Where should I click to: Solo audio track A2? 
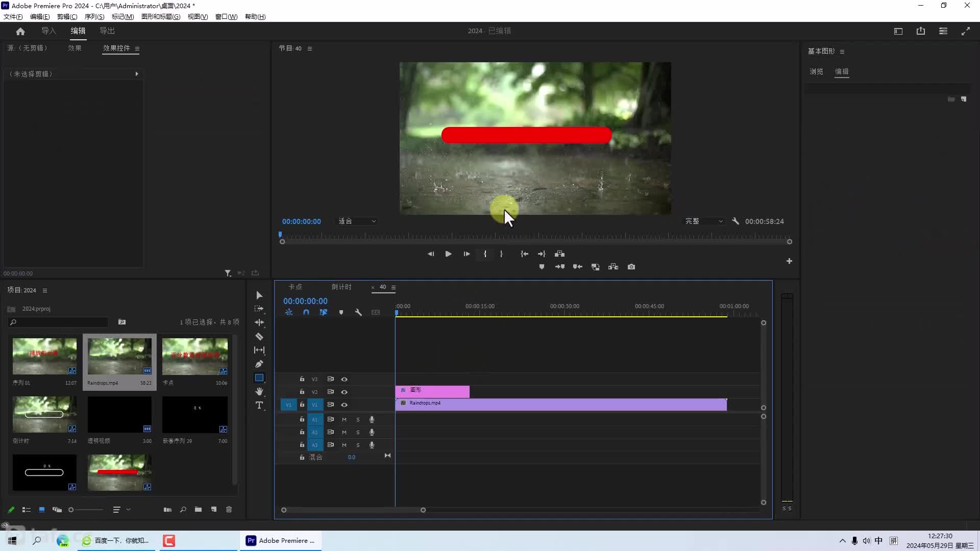pos(358,432)
